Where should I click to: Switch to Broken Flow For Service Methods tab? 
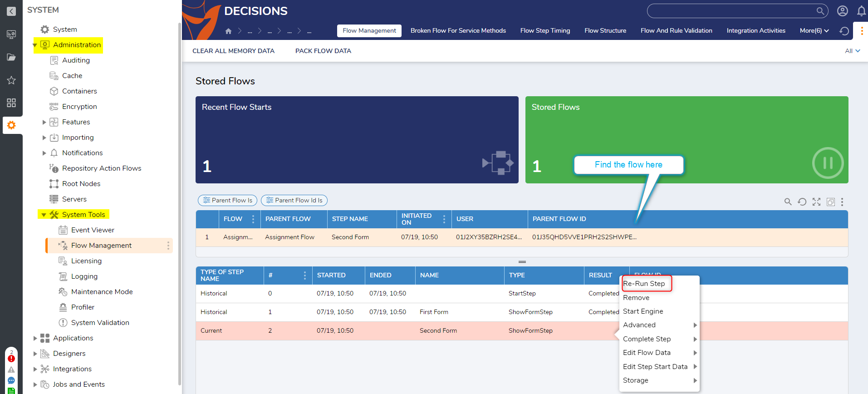click(x=458, y=31)
